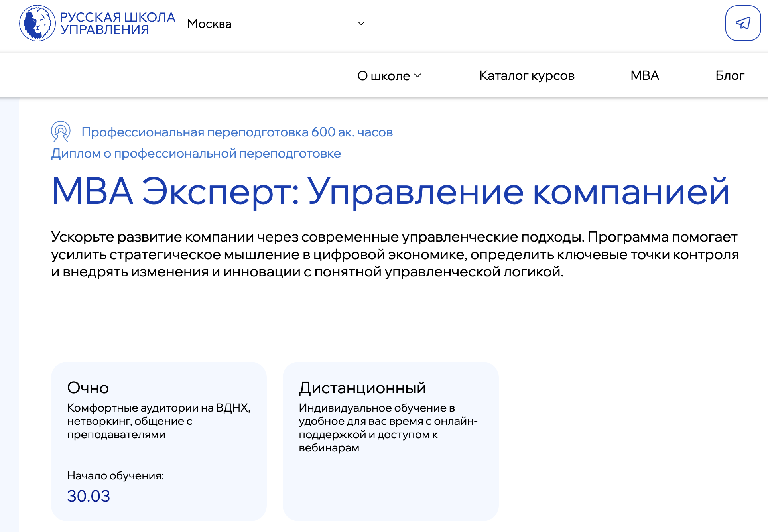Click Профессиональная переподготовка 600 ак. часов link
This screenshot has width=768, height=532.
pos(237,132)
